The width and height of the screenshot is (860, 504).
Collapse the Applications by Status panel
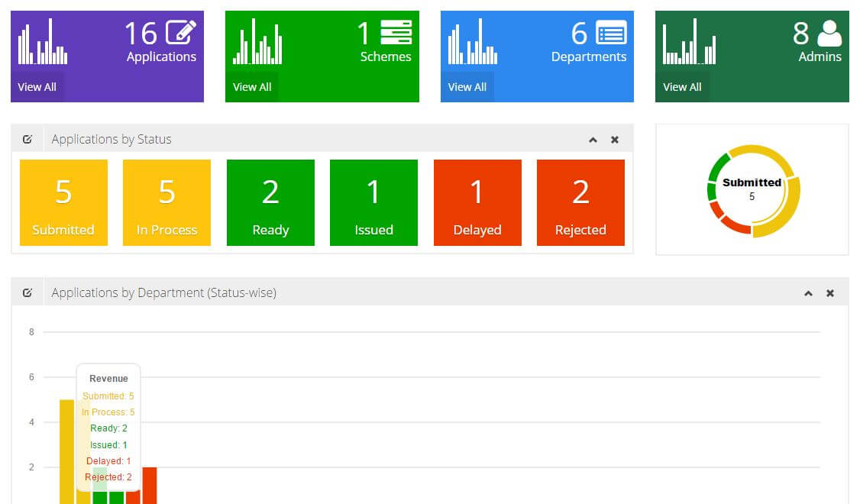593,140
